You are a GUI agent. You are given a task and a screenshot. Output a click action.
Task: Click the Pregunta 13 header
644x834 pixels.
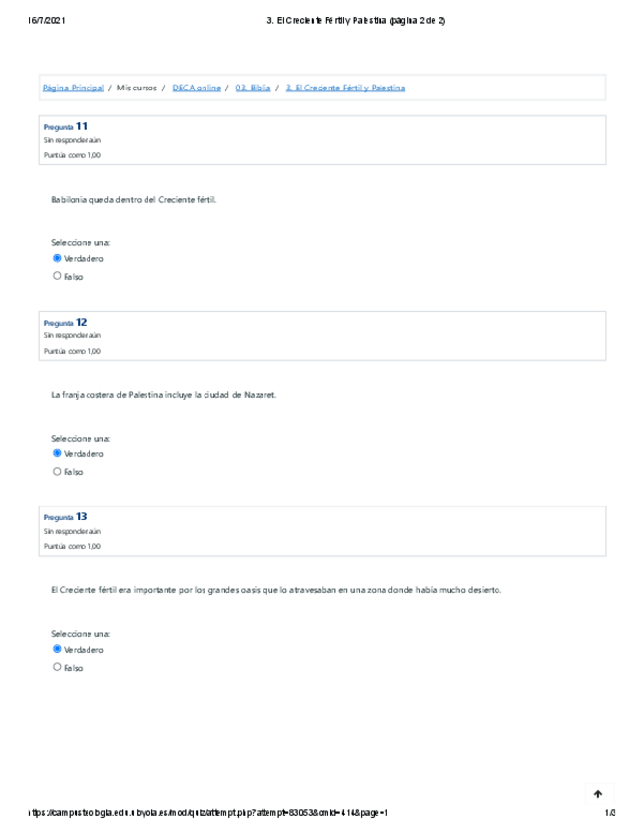[66, 516]
